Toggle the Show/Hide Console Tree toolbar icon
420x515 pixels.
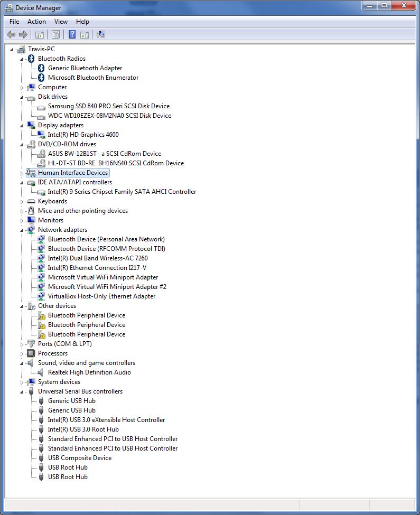[x=40, y=34]
